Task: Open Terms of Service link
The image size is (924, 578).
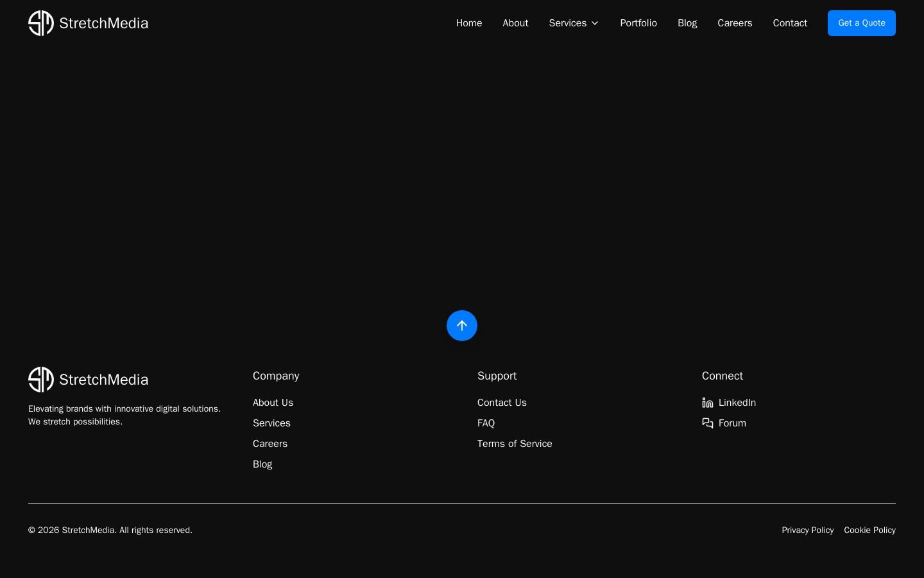Action: point(515,444)
